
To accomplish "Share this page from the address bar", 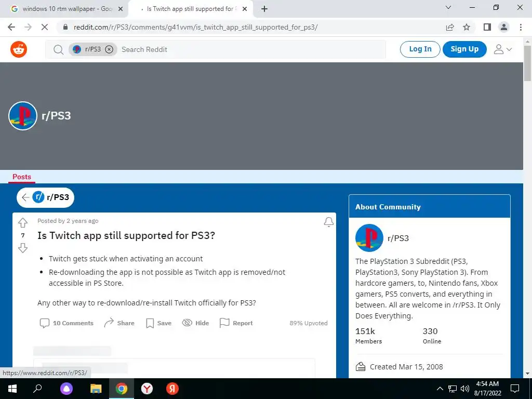I will tap(450, 27).
